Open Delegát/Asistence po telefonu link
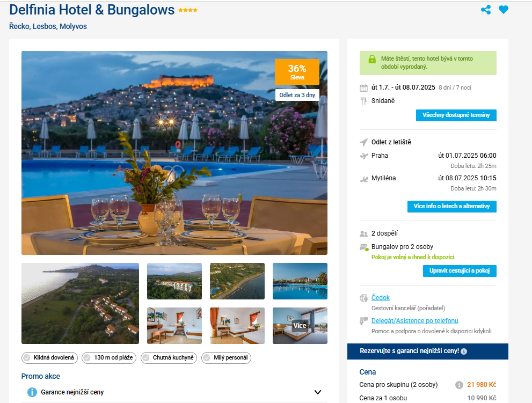 [414, 320]
